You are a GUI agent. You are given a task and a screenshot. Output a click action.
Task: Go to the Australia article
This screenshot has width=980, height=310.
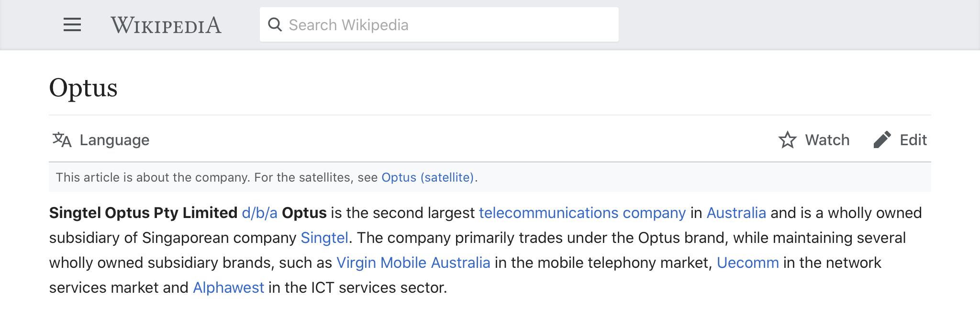tap(736, 213)
